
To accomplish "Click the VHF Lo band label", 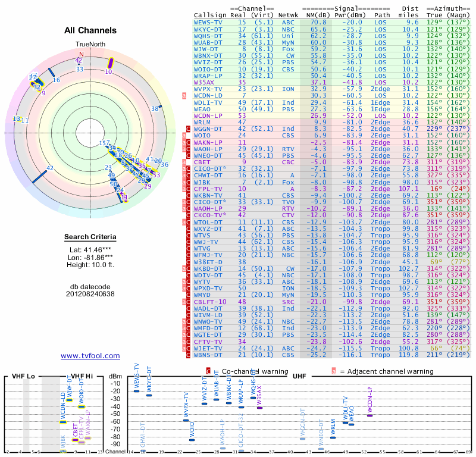I will click(x=23, y=376).
